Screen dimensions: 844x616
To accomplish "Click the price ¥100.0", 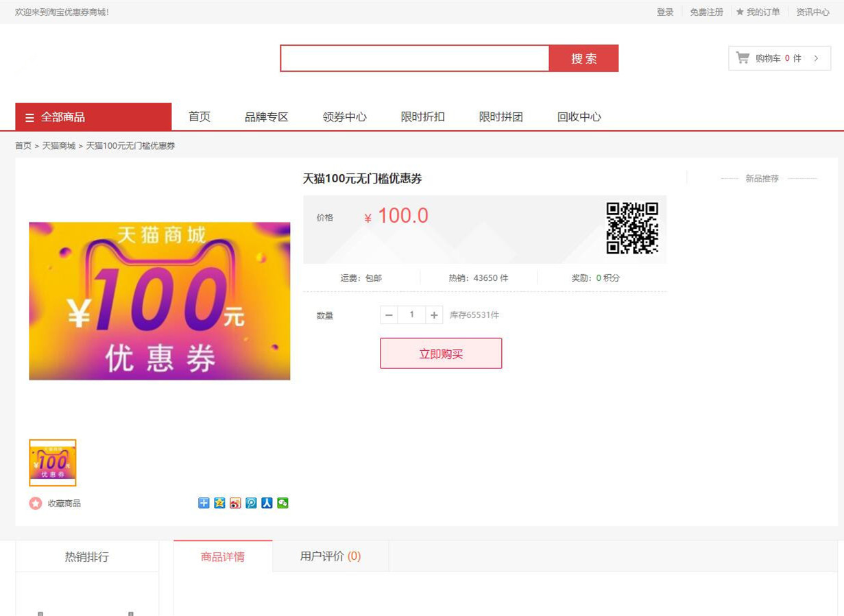I will pyautogui.click(x=396, y=216).
